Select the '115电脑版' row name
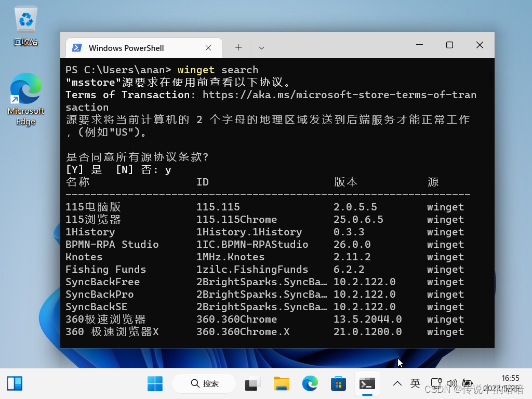This screenshot has width=532, height=399. (94, 207)
